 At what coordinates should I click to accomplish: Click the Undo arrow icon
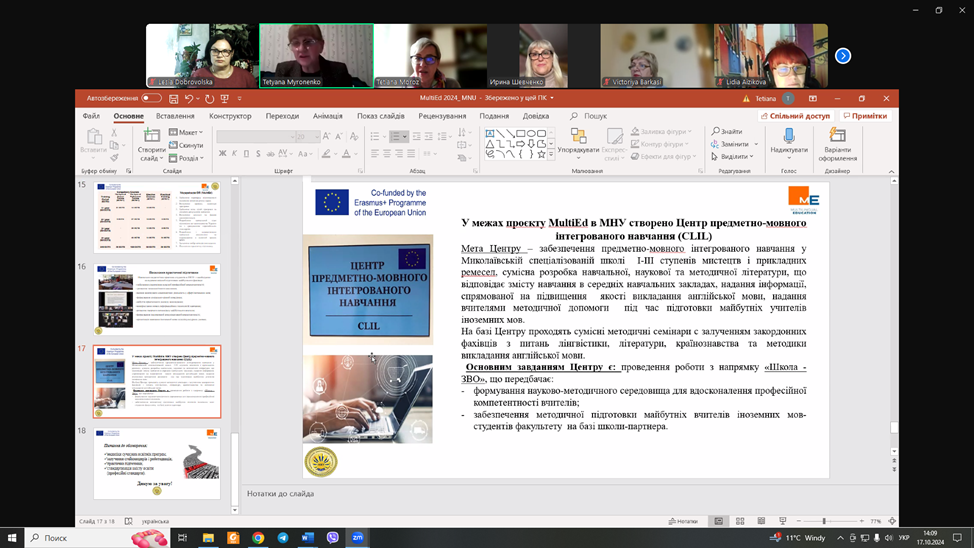click(x=189, y=99)
